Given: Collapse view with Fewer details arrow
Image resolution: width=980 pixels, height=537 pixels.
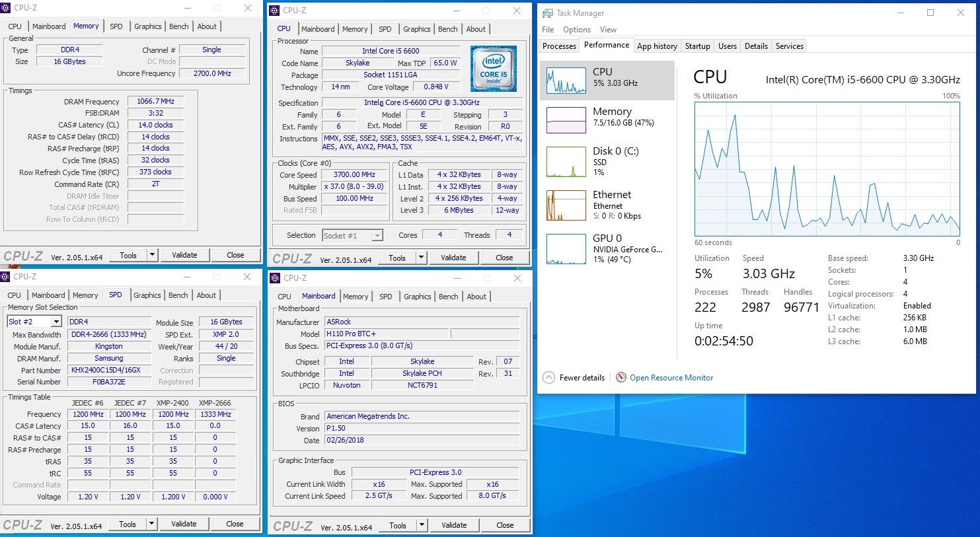Looking at the screenshot, I should pyautogui.click(x=548, y=378).
